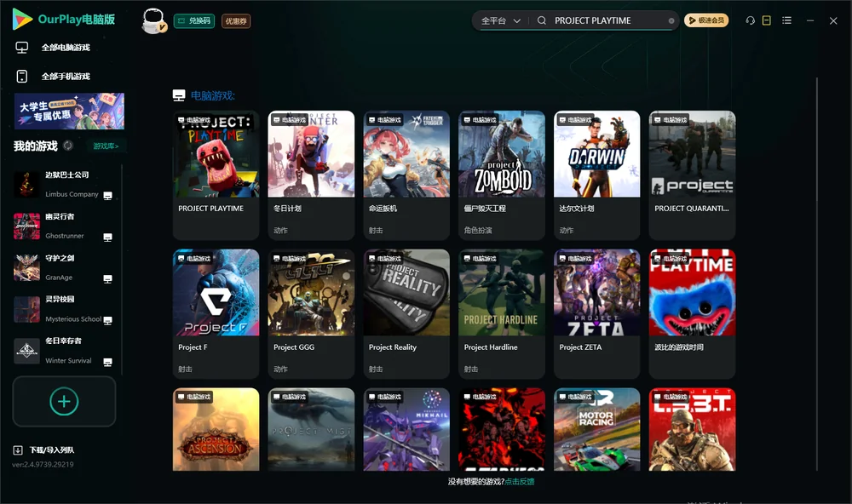Open the Project Hardline game cover
The width and height of the screenshot is (852, 504).
pos(502,293)
